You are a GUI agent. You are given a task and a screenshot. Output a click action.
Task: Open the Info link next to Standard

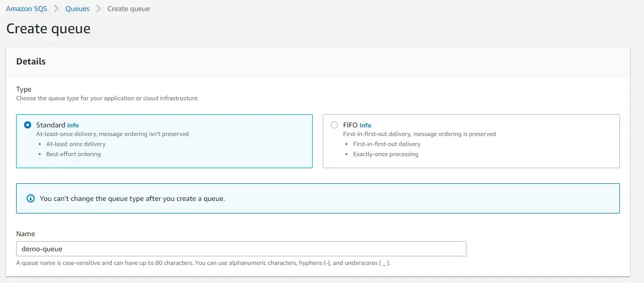[73, 125]
